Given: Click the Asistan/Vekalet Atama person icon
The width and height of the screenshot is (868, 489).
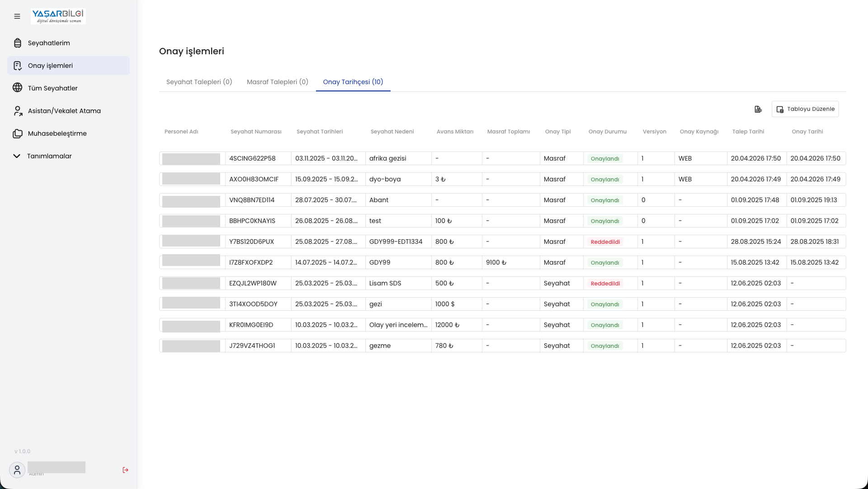Looking at the screenshot, I should tap(18, 111).
